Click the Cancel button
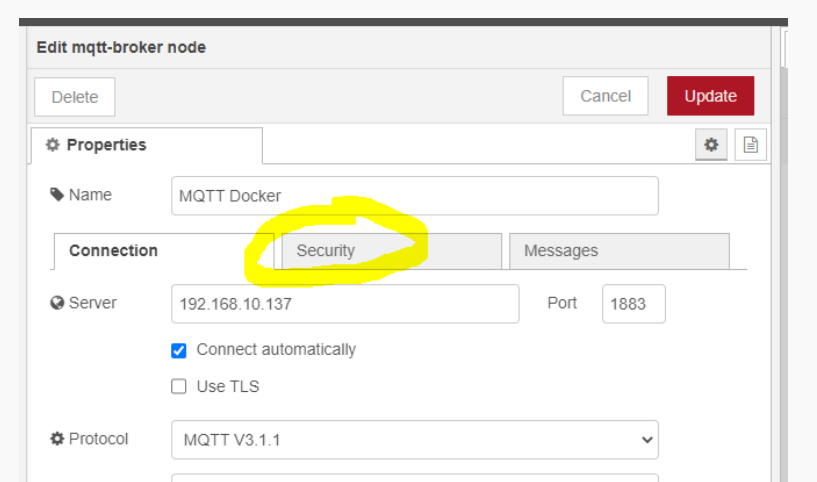 [x=605, y=96]
